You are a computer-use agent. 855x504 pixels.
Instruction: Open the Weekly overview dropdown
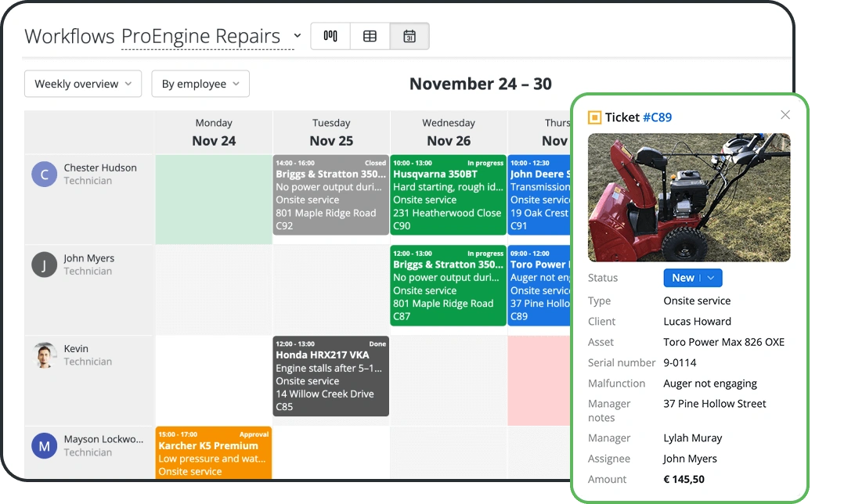click(x=83, y=84)
